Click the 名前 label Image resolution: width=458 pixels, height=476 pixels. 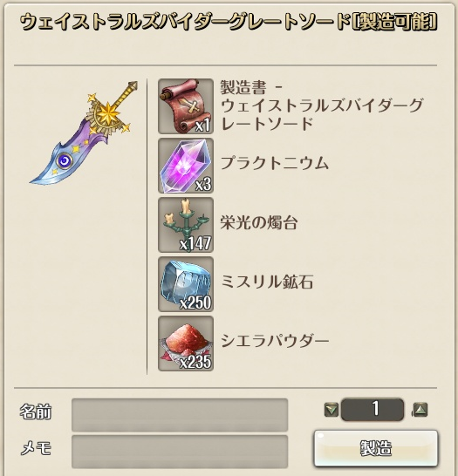coord(36,412)
